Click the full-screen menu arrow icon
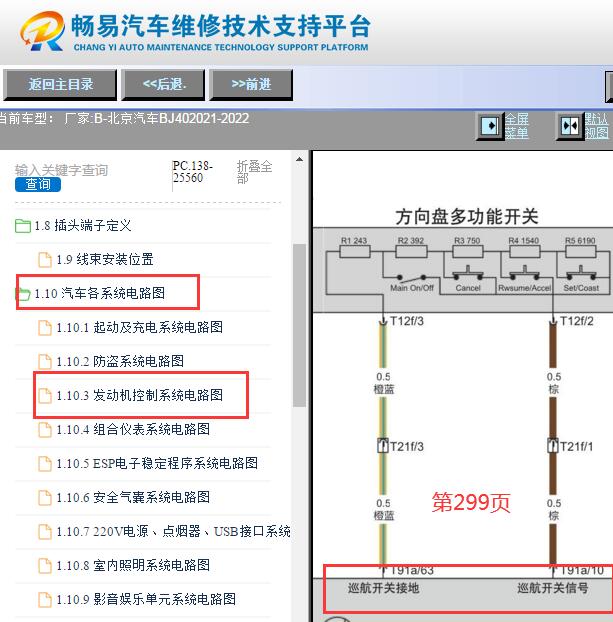 (x=490, y=126)
